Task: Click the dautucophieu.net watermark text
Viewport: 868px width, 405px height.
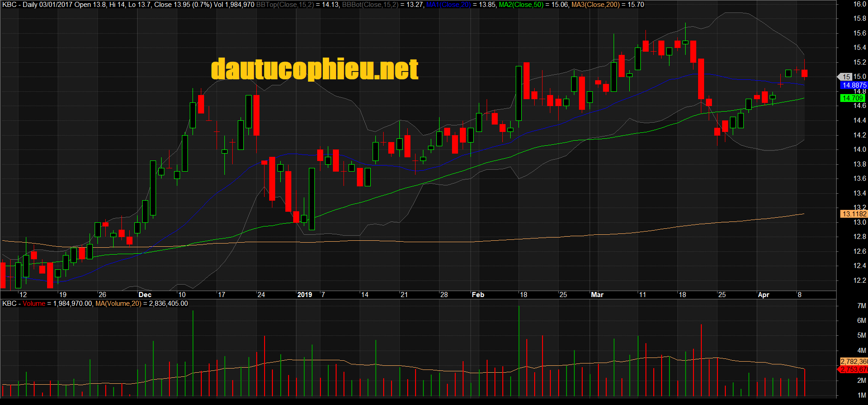Action: (314, 69)
